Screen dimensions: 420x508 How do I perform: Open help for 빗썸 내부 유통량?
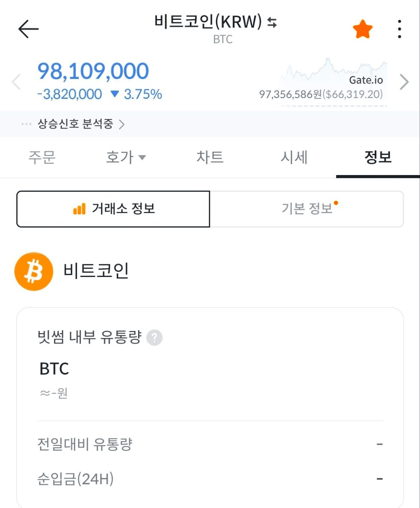(x=154, y=338)
